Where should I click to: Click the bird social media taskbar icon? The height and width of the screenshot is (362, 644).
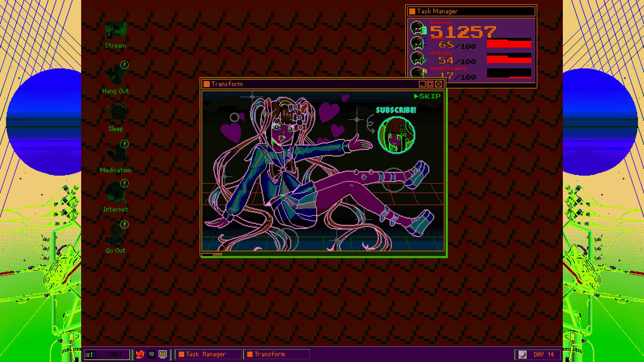(140, 354)
